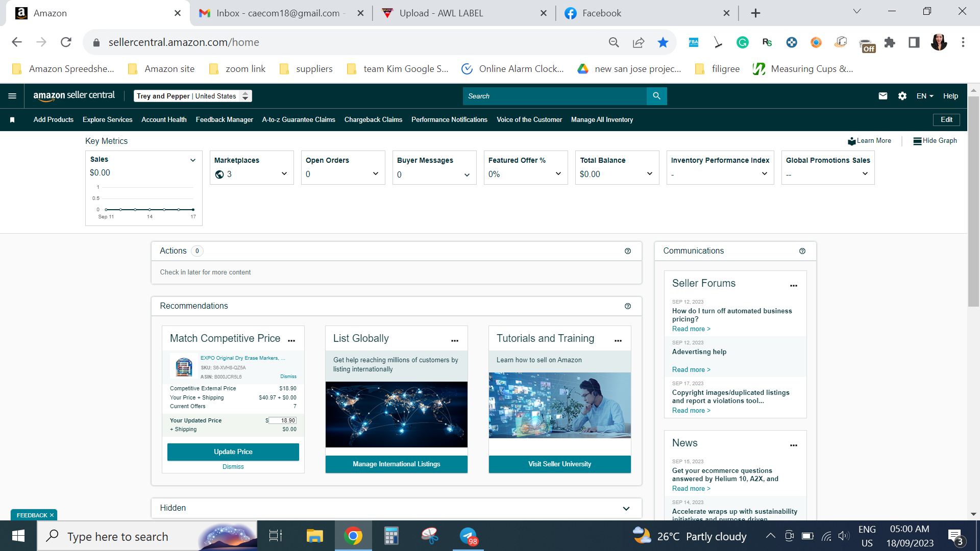Click the Seller Central search box
This screenshot has height=551, width=980.
pos(555,96)
